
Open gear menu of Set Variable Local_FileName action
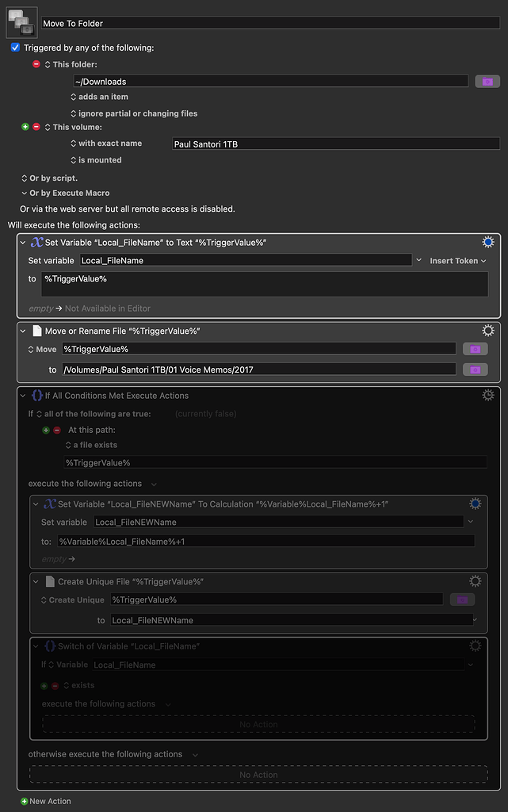(488, 242)
